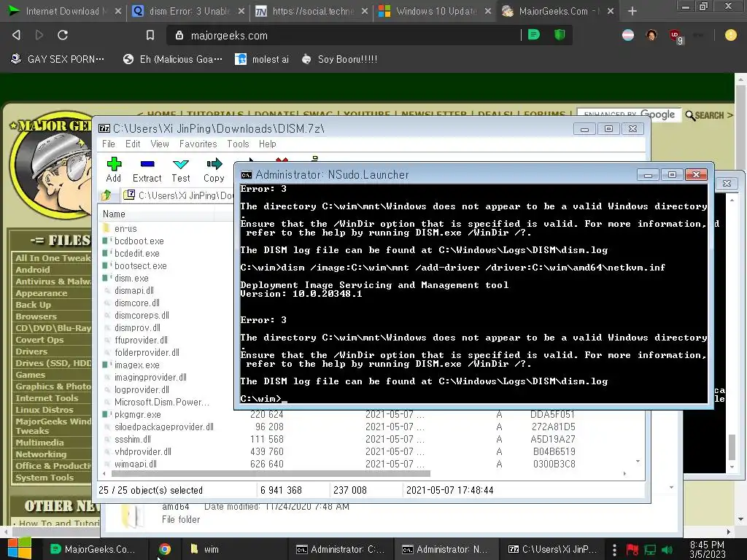Open the File menu in 7-Zip
This screenshot has width=747, height=560.
point(108,144)
